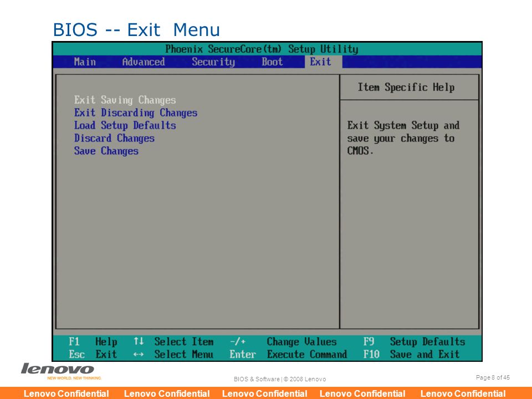Choose Load Setup Defaults
The image size is (532, 399).
(x=125, y=125)
